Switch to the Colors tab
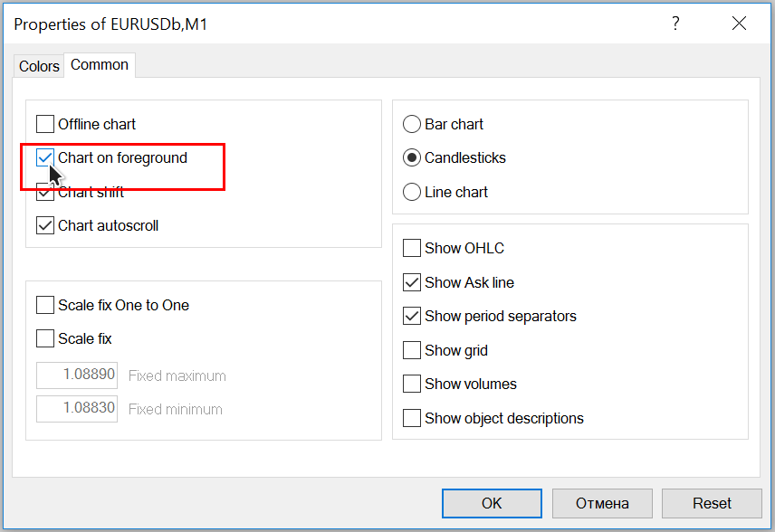This screenshot has width=775, height=532. tap(39, 66)
